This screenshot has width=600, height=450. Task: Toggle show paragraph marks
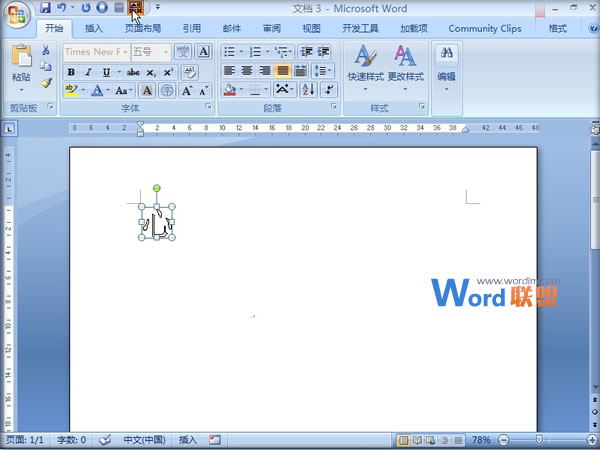point(329,90)
